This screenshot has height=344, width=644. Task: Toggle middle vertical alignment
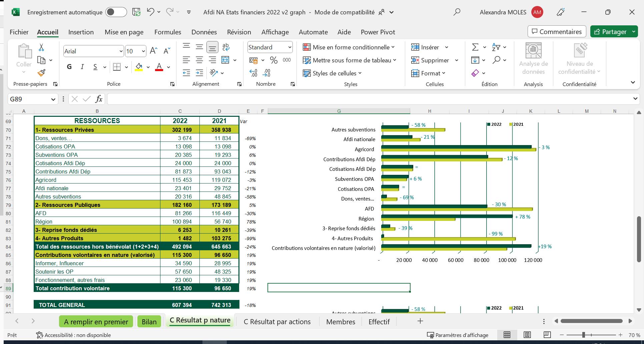pyautogui.click(x=199, y=47)
